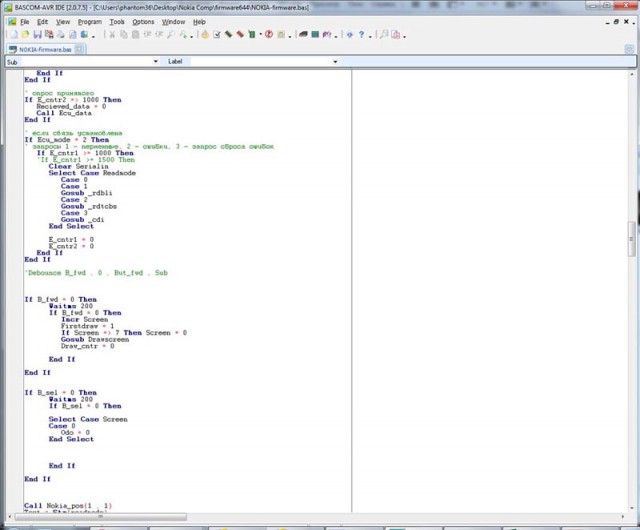Expand toolbar options after the Exit icon
Screen dimensions: 640x530
(x=93, y=36)
